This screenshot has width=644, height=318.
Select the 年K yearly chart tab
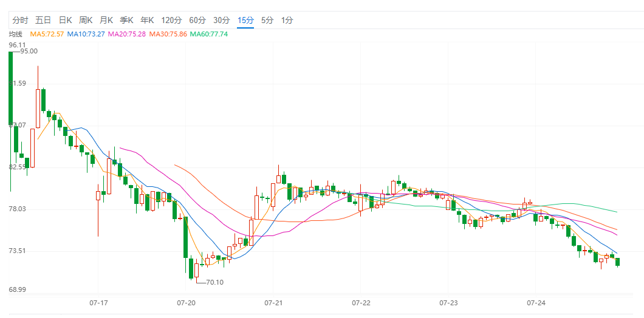(x=147, y=20)
